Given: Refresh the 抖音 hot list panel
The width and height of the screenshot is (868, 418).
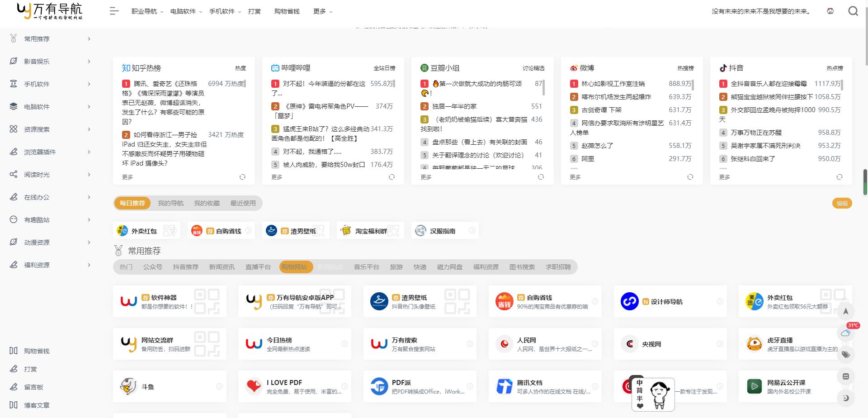Looking at the screenshot, I should (840, 177).
